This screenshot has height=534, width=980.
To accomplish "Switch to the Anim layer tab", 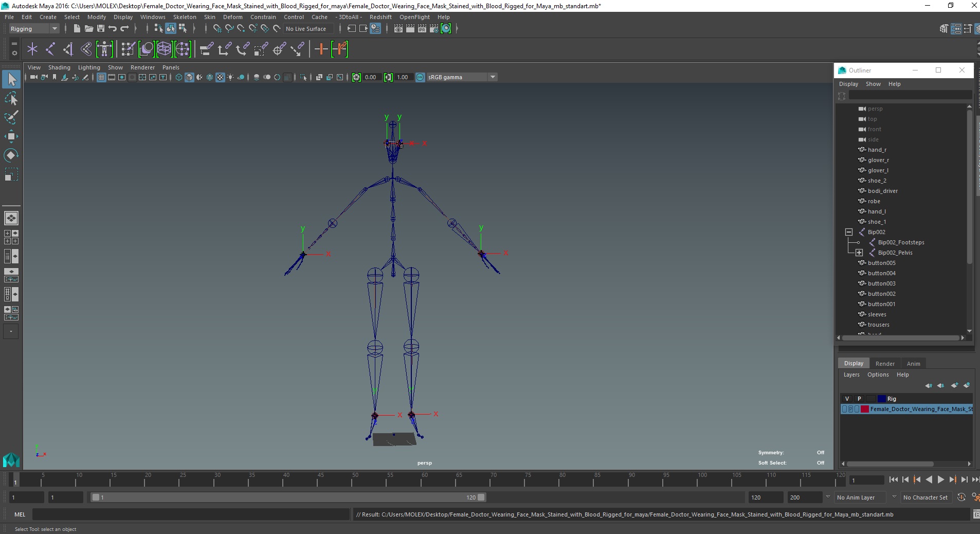I will point(913,363).
